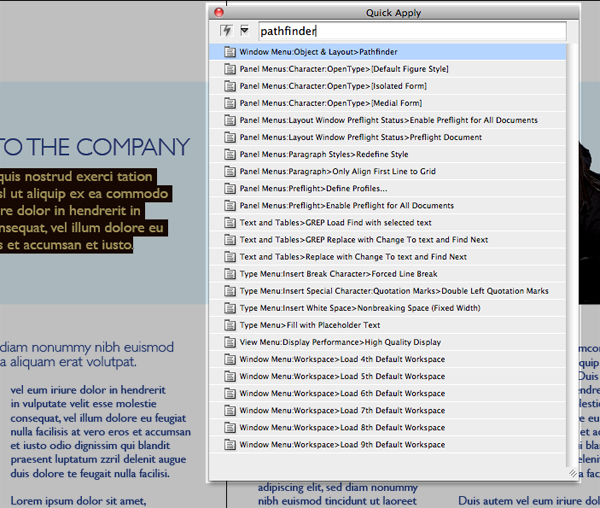Choose Insert Break Character Forced Line Break
600x508 pixels.
338,274
